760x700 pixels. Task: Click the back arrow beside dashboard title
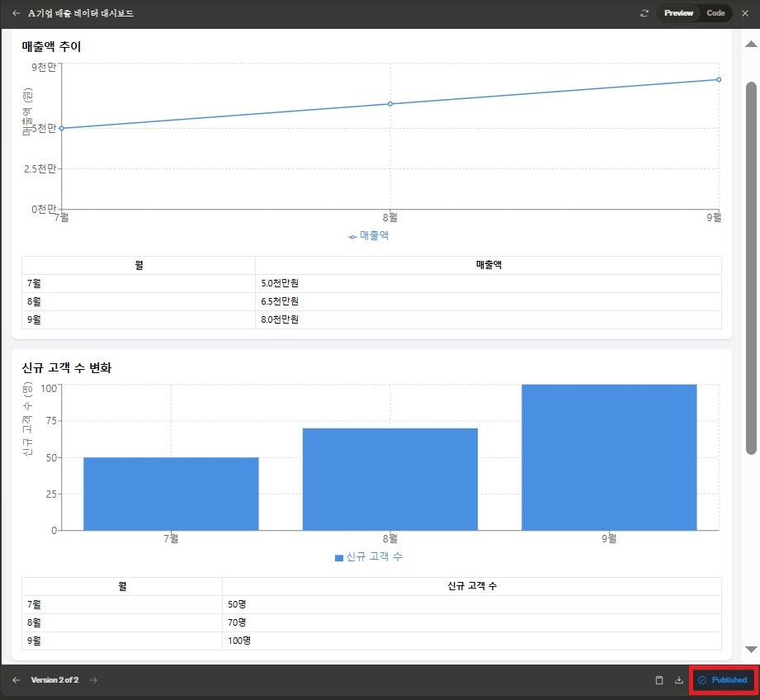point(17,13)
